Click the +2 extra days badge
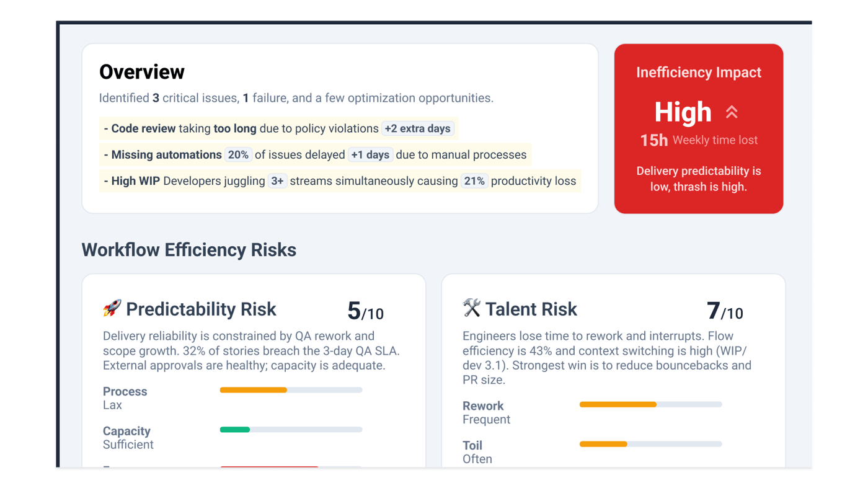This screenshot has height=488, width=868. pyautogui.click(x=418, y=129)
